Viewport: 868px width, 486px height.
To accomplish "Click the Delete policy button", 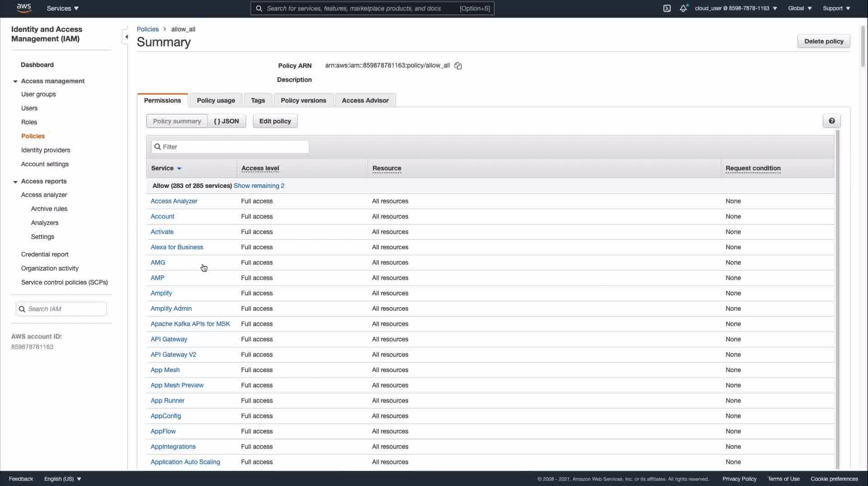I will (x=824, y=41).
